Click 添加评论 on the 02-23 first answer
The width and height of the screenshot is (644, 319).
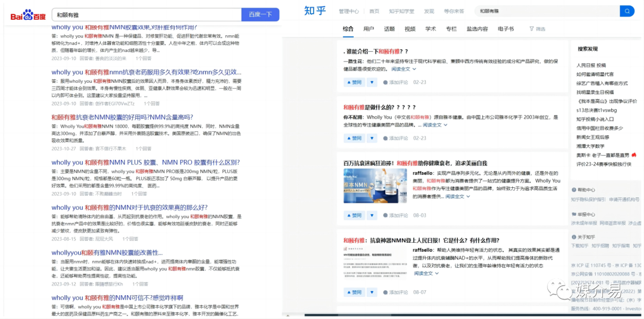(395, 82)
